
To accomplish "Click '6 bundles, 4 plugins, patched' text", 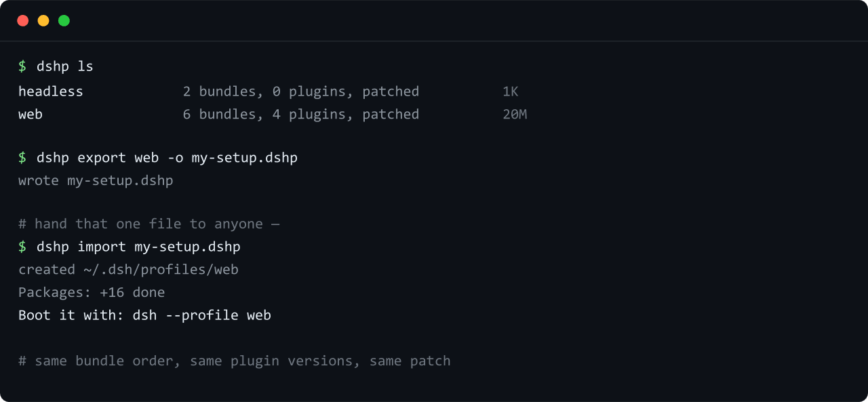I will (301, 115).
